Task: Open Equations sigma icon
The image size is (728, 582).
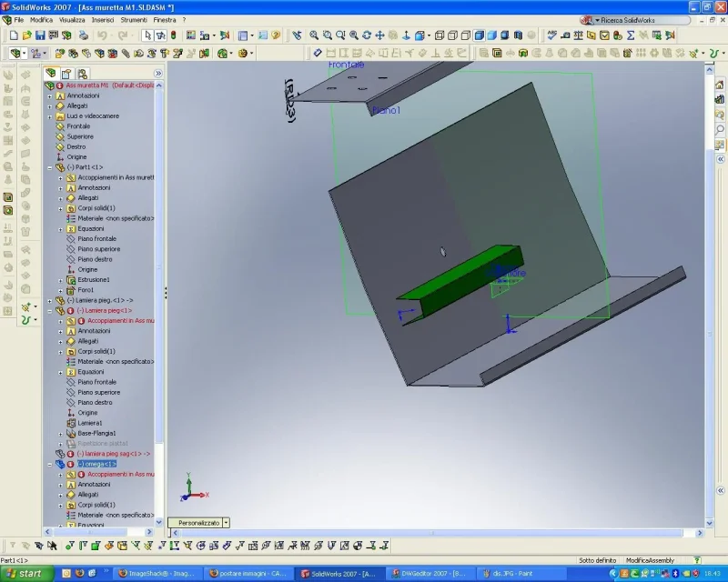Action: coord(631,35)
